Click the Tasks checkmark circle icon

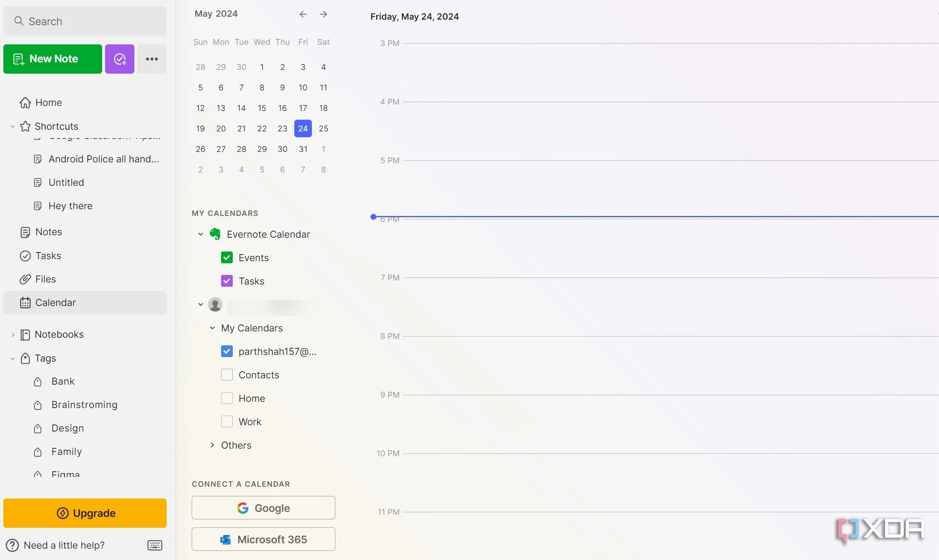pos(25,256)
